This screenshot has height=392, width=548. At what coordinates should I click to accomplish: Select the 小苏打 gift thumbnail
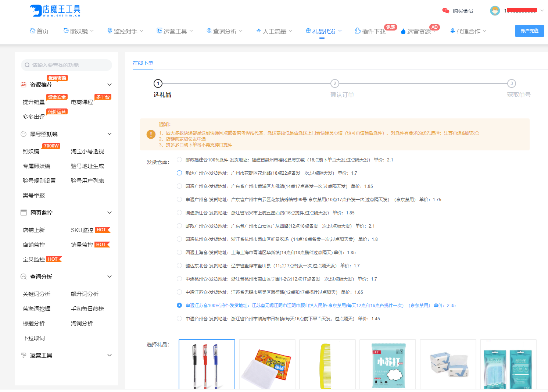[x=388, y=364]
